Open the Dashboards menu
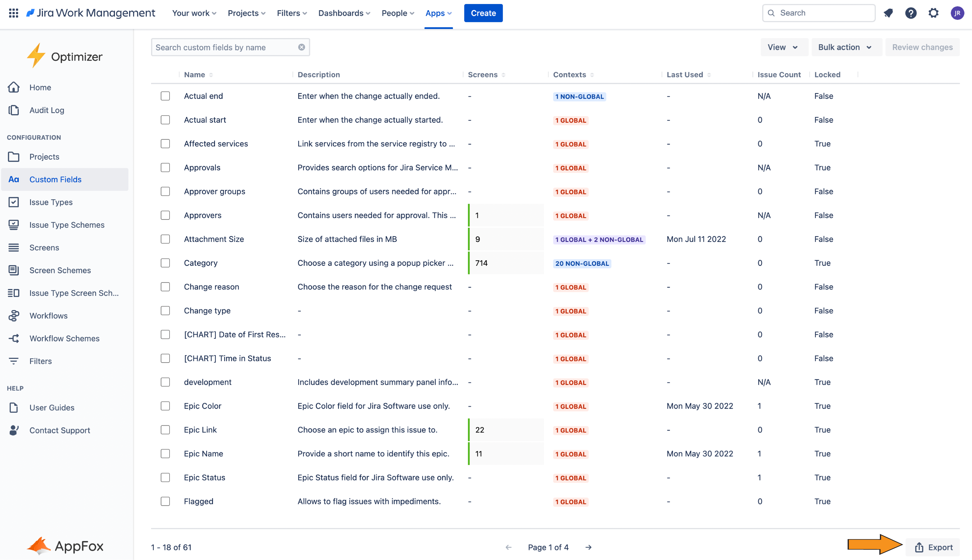Screen dimensions: 972x560 [x=344, y=13]
